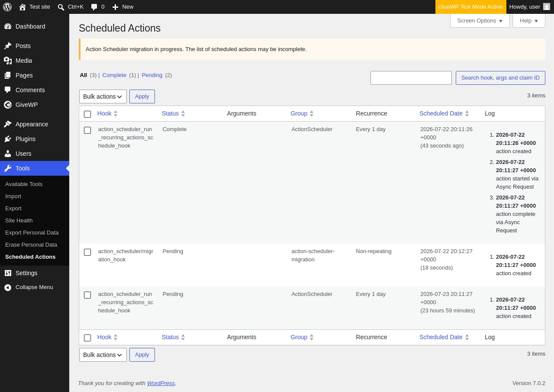The image size is (554, 392).
Task: Select the Complete action row checkbox
Action: (x=87, y=130)
